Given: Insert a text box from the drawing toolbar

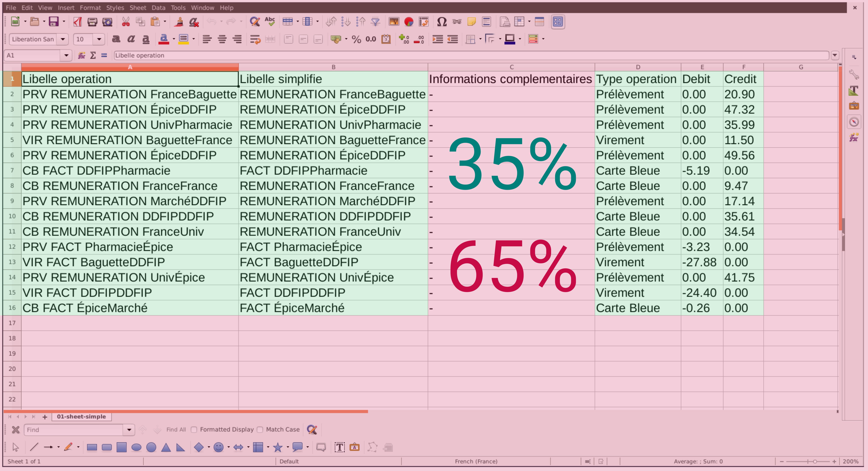Looking at the screenshot, I should pyautogui.click(x=340, y=447).
